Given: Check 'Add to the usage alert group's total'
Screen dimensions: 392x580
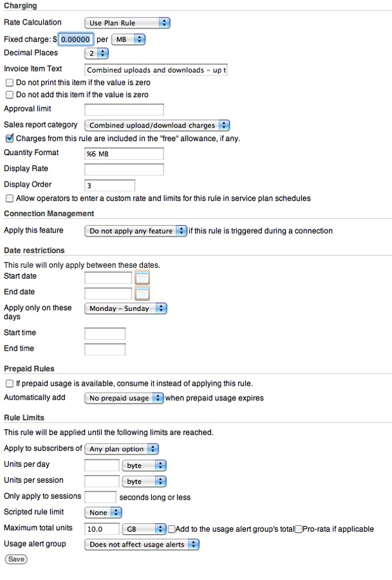Looking at the screenshot, I should point(172,529).
